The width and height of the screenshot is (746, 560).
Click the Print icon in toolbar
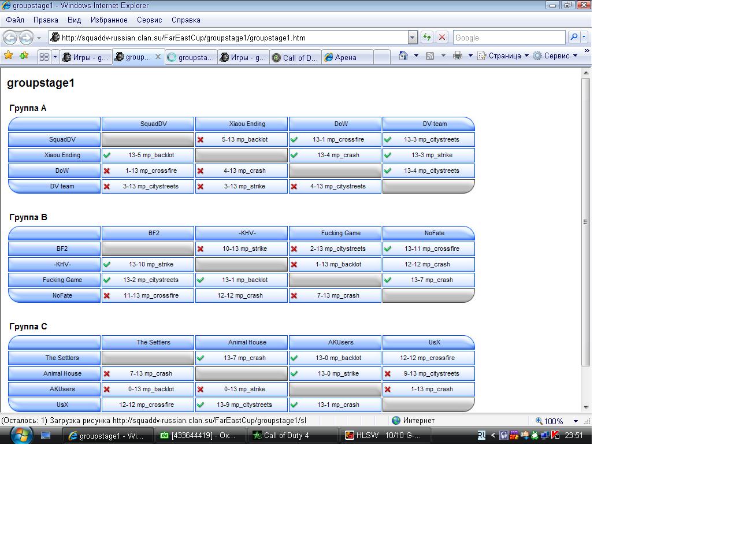tap(458, 55)
